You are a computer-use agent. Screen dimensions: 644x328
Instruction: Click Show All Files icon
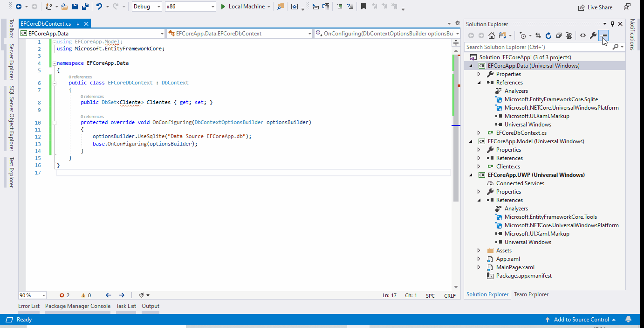[569, 35]
